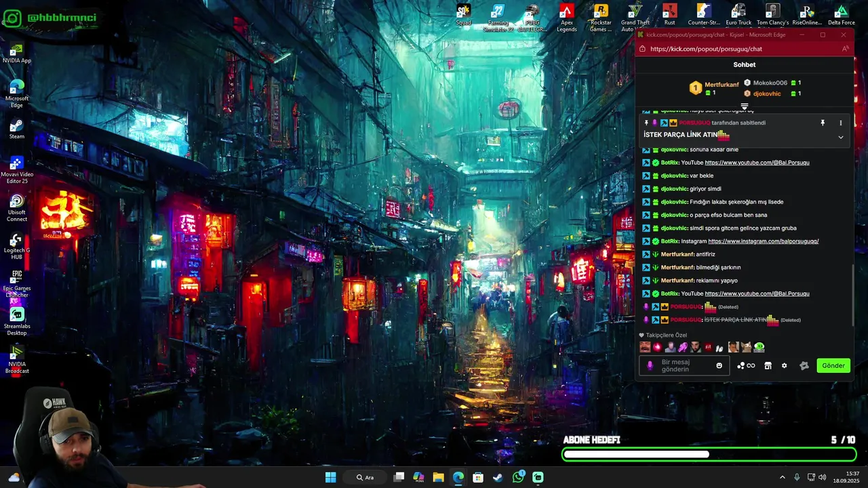Click the 'giriyor simdi' chat message
The width and height of the screenshot is (868, 488).
pos(705,189)
